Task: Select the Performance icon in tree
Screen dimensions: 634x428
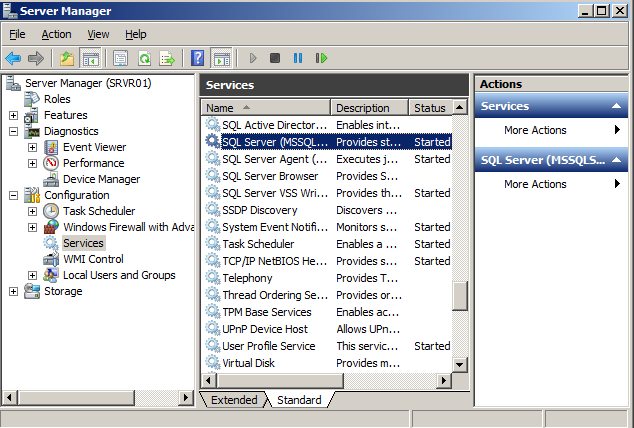Action: tap(51, 163)
